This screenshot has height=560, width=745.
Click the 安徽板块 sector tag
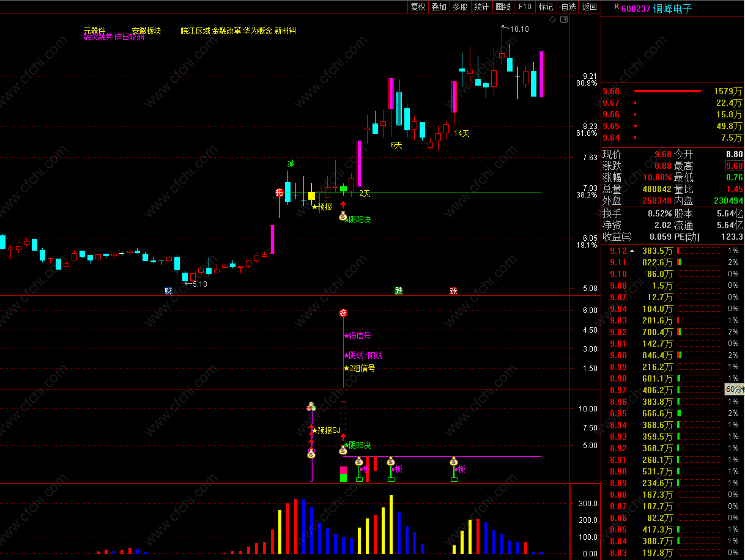147,31
